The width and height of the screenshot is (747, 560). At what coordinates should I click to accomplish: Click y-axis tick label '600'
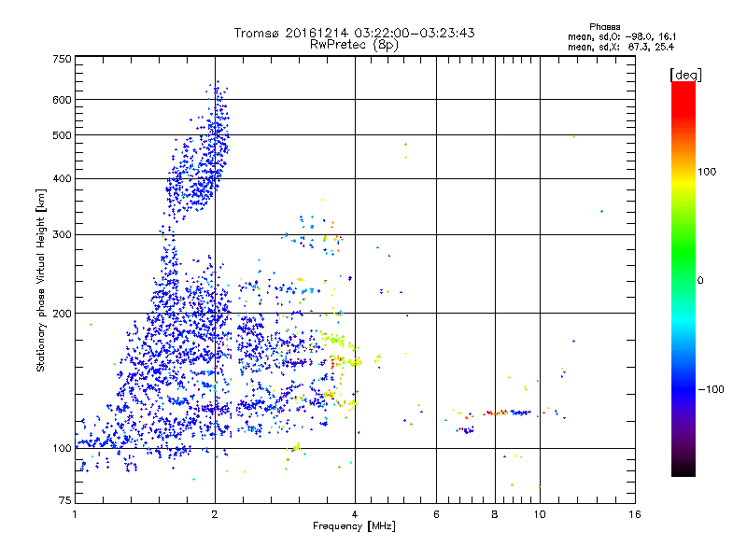click(62, 100)
